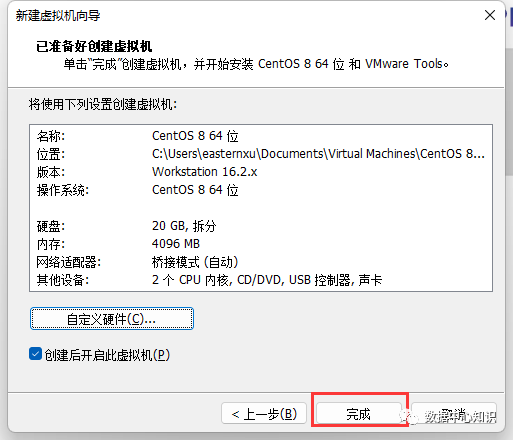Open 自定义硬件(C)... hardware settings

pos(112,319)
